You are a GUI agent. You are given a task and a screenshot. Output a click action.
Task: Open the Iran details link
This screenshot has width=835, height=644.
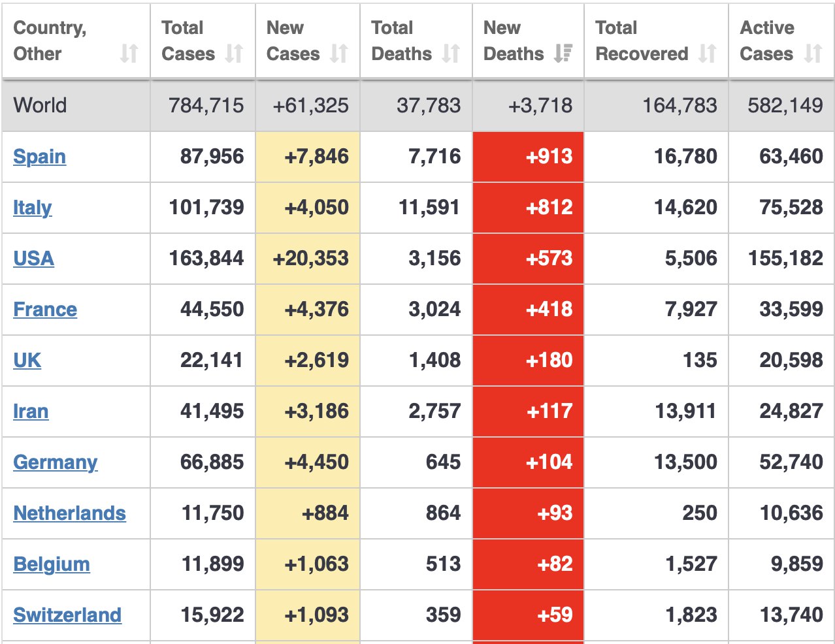point(31,411)
